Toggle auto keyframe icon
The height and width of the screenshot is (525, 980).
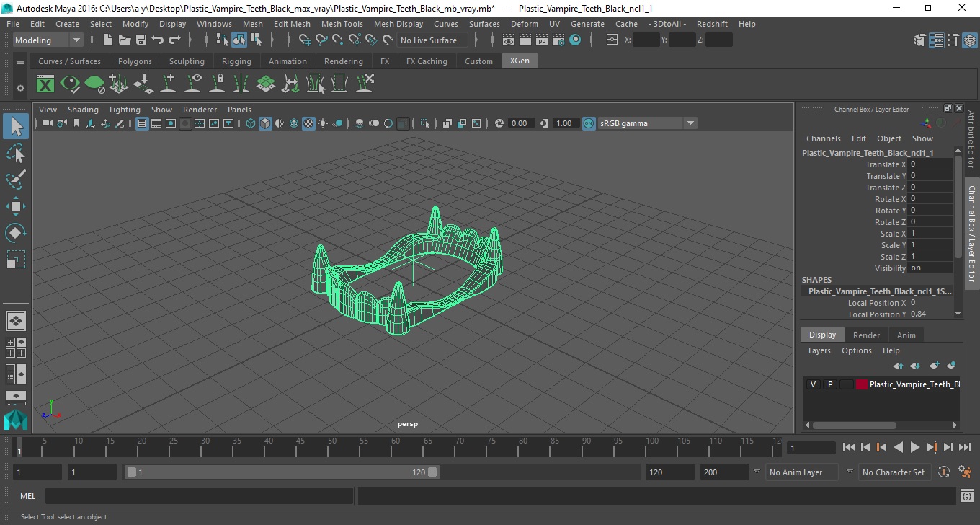(x=944, y=472)
